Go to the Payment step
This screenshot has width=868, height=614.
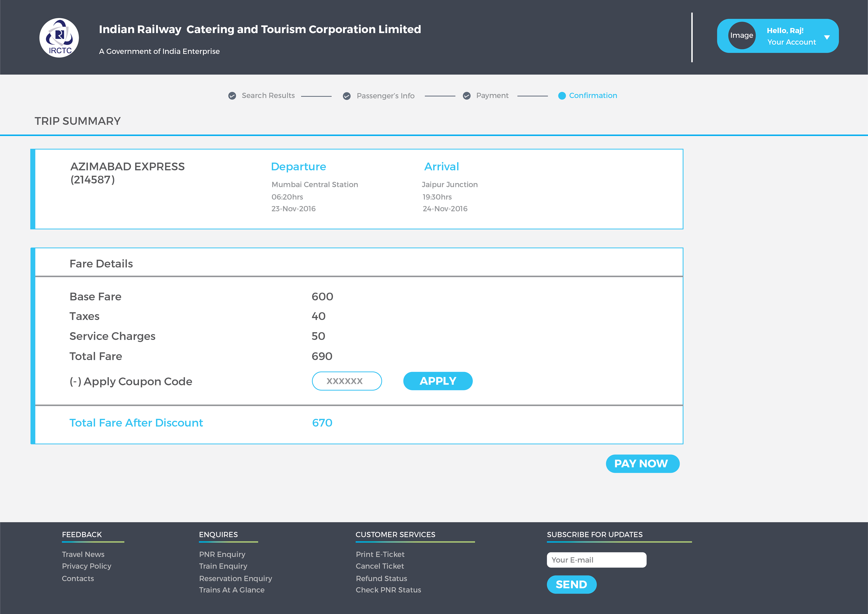[492, 95]
